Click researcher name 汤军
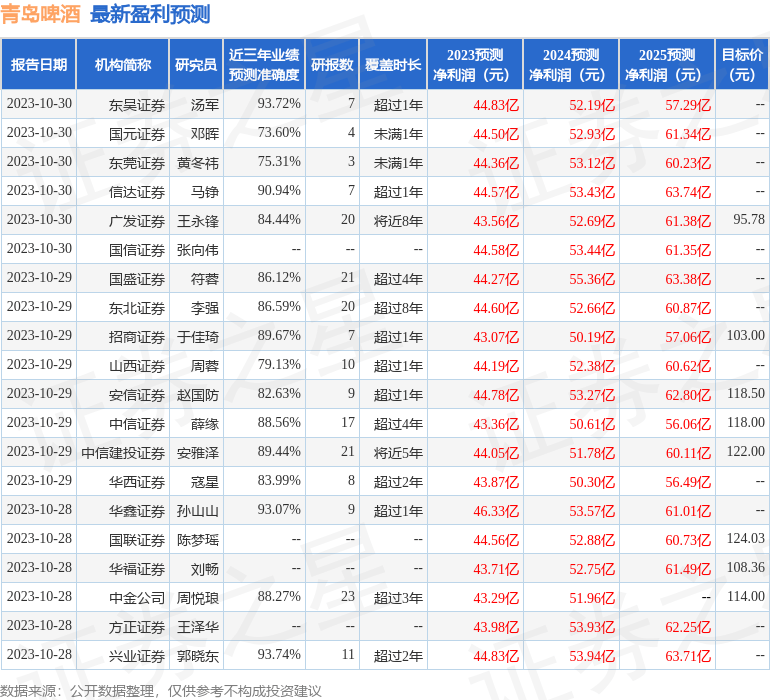The image size is (770, 700). [205, 105]
